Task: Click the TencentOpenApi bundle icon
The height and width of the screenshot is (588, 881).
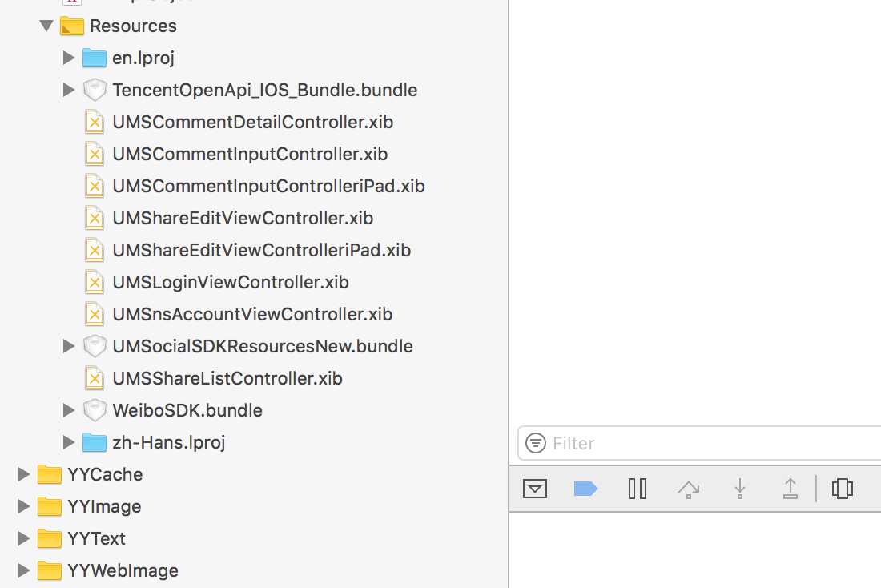Action: coord(95,90)
